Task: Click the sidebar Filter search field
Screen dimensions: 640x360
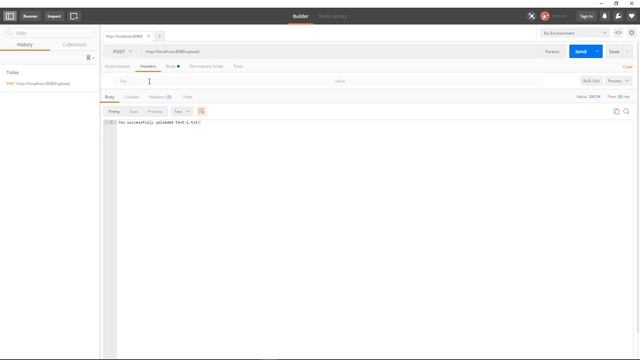Action: (x=50, y=33)
